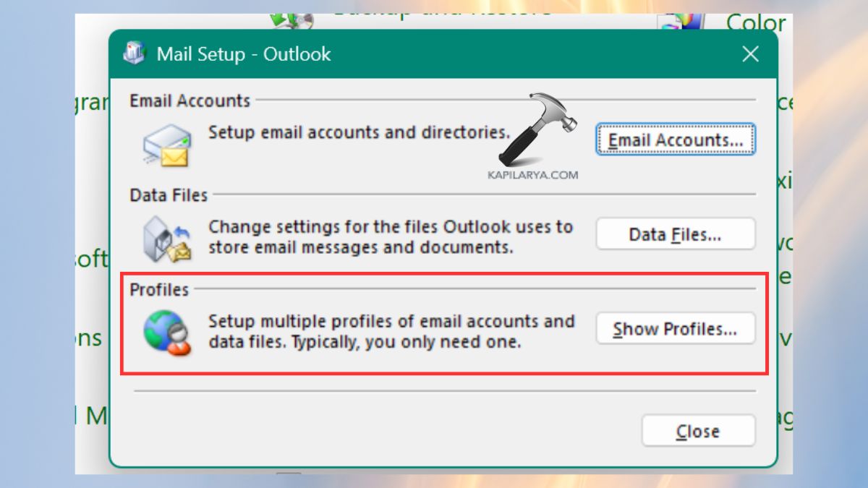Open Email Accounts settings

(x=675, y=140)
